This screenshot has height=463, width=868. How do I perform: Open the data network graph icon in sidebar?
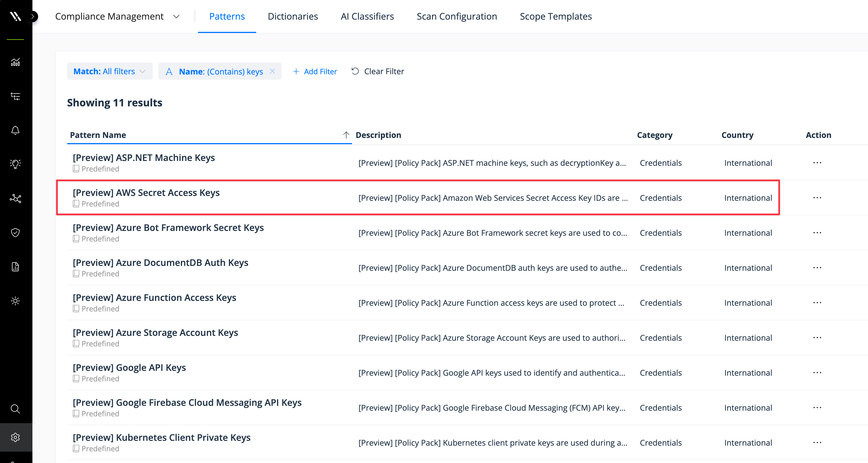(15, 199)
